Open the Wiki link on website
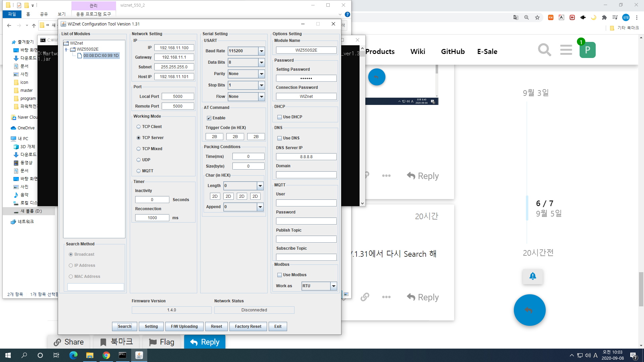 (x=418, y=51)
